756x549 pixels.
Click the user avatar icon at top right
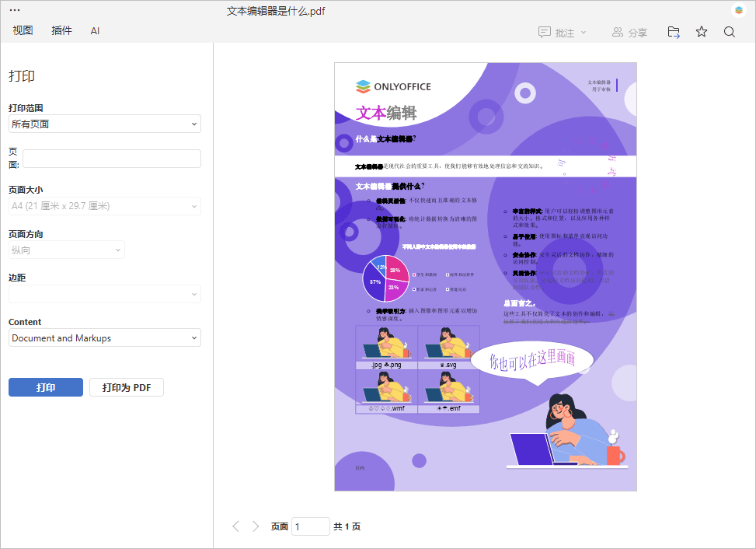(x=738, y=10)
